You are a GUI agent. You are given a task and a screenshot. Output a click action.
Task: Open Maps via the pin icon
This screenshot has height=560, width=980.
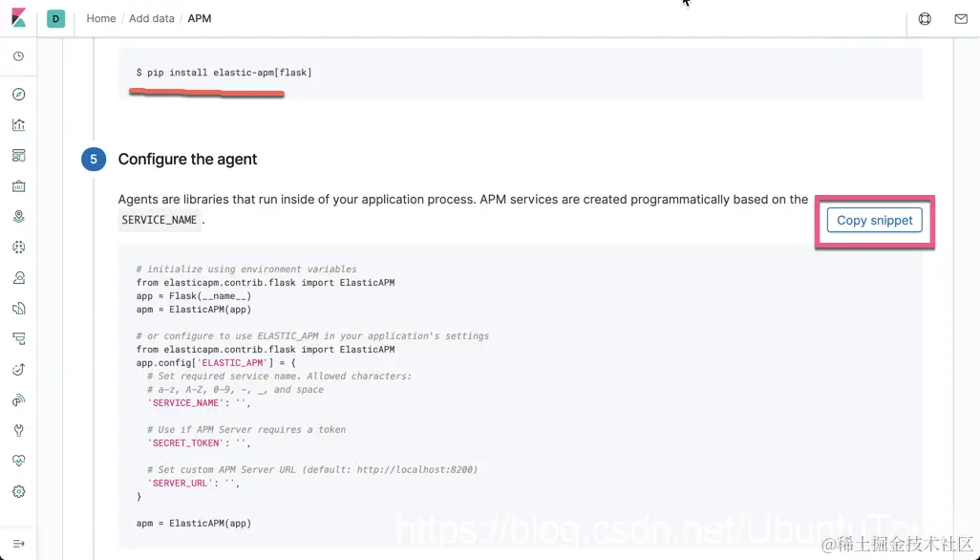coord(19,216)
